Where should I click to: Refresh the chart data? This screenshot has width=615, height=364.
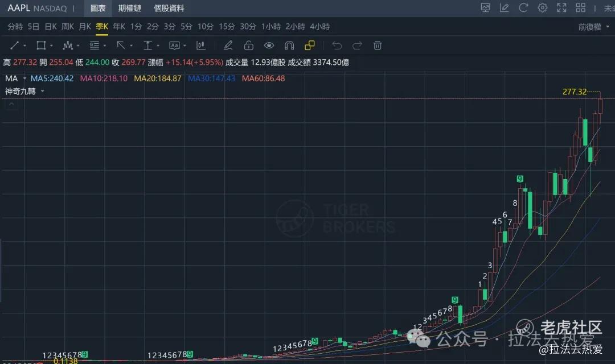click(523, 7)
